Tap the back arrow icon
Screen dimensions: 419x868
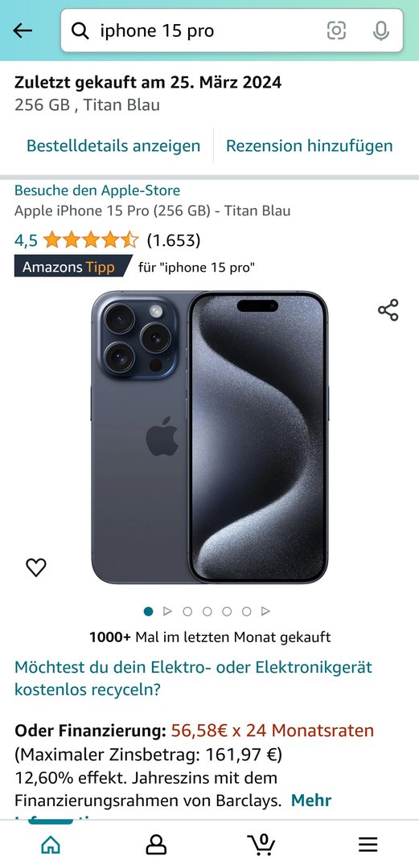(23, 31)
